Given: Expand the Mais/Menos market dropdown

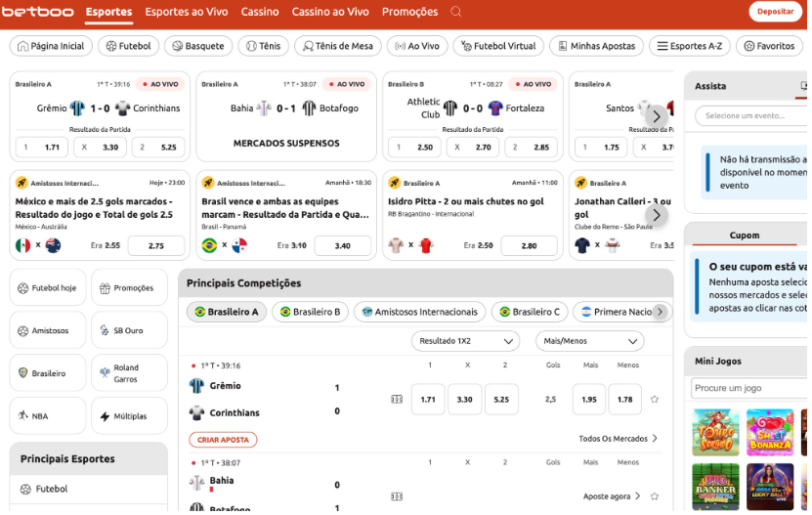Looking at the screenshot, I should 589,341.
